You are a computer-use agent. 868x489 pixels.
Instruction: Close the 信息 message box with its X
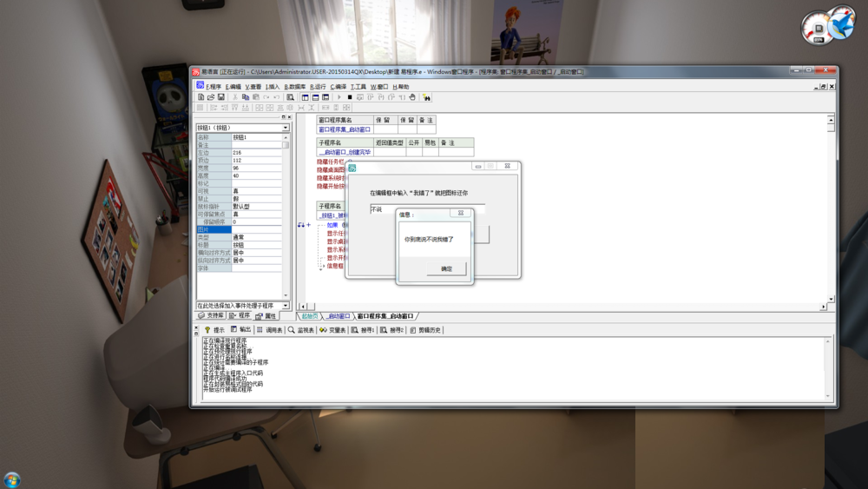click(x=461, y=213)
